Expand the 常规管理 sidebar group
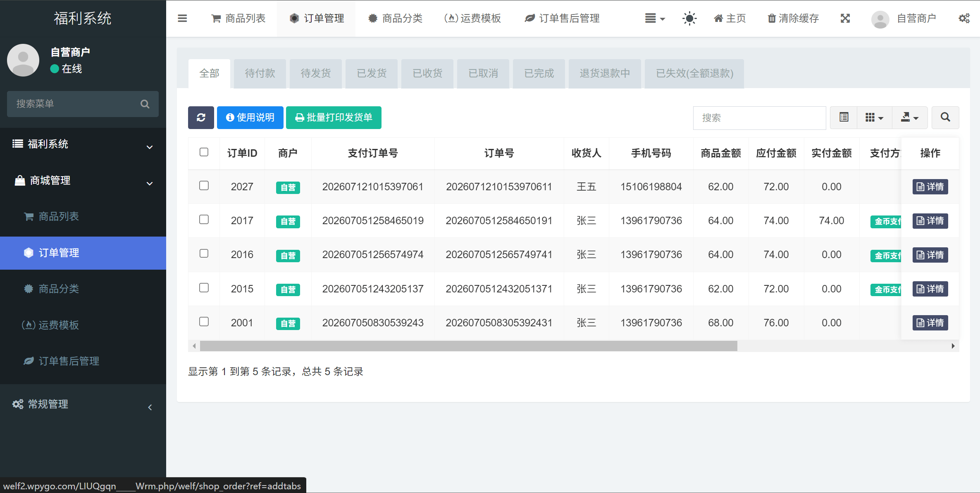 [x=83, y=404]
